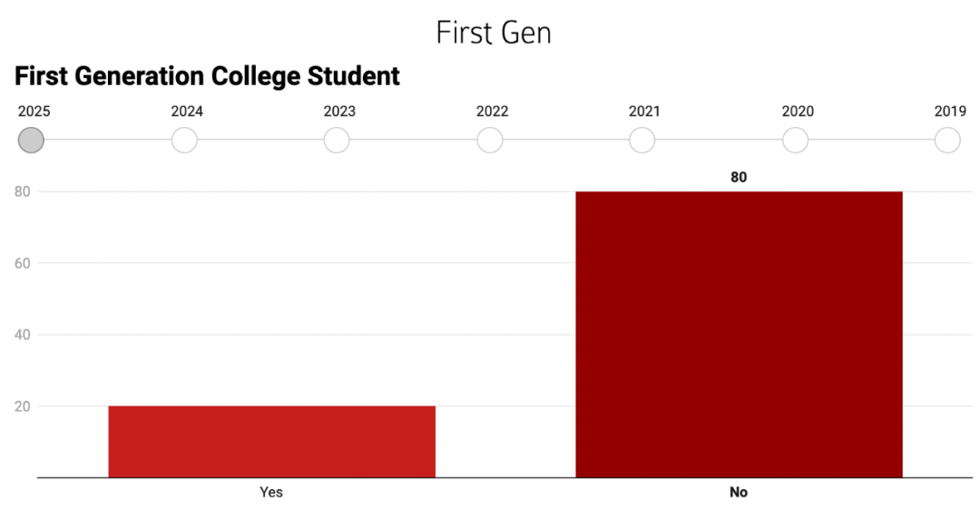Click the "First Gen" title text
The height and width of the screenshot is (509, 980).
click(493, 34)
